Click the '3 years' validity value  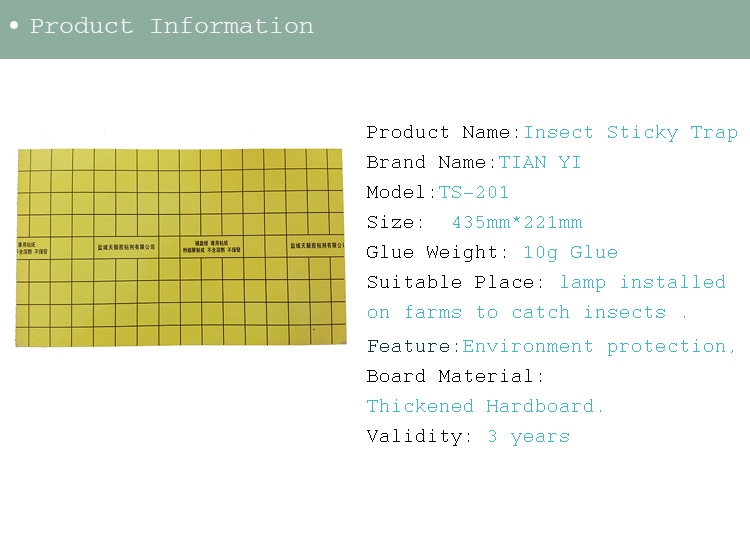click(528, 436)
